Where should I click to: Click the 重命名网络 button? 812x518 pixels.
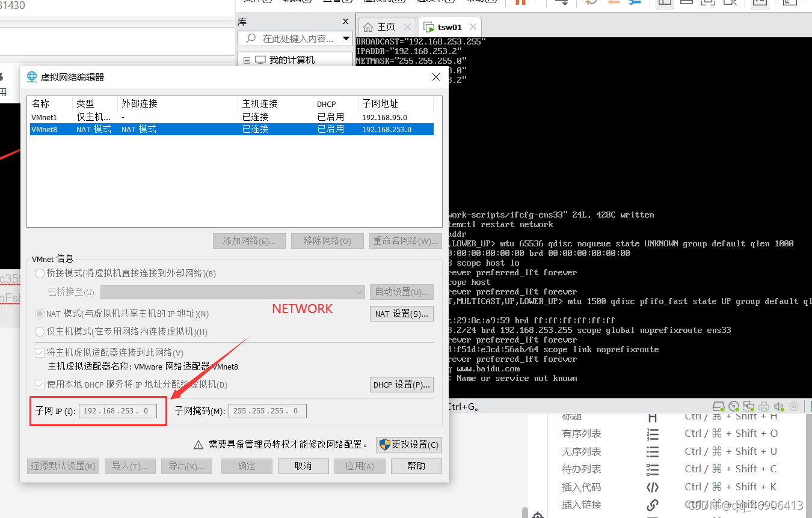click(405, 241)
